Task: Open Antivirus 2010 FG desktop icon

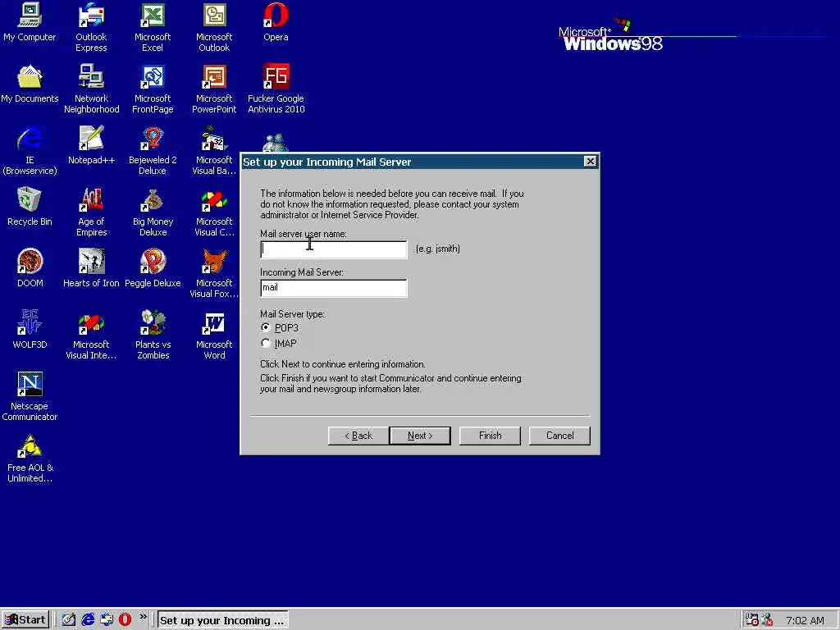Action: click(x=276, y=89)
